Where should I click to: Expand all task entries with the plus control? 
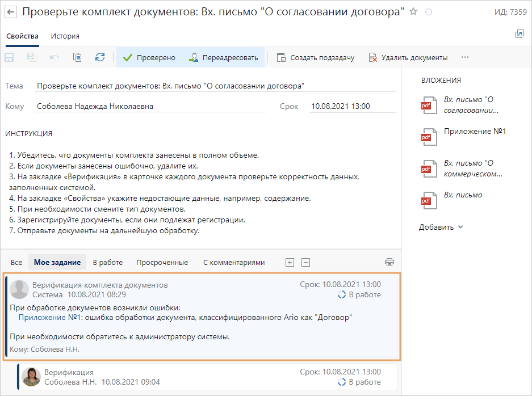pos(290,262)
